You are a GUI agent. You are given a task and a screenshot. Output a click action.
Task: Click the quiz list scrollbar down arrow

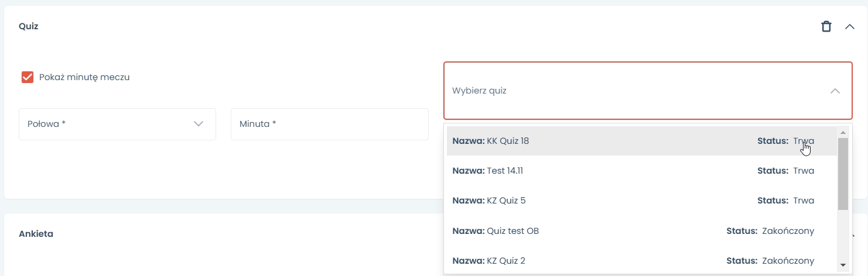(x=843, y=265)
